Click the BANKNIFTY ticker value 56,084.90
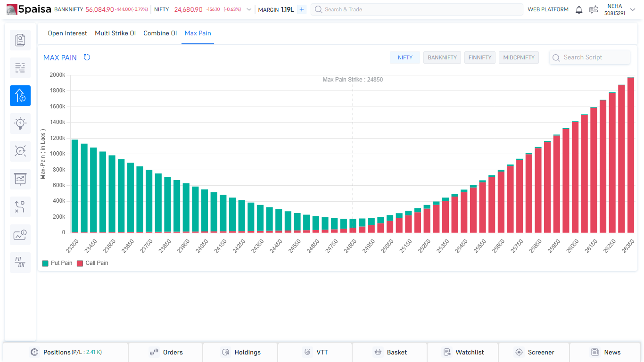The height and width of the screenshot is (362, 644). coord(99,9)
